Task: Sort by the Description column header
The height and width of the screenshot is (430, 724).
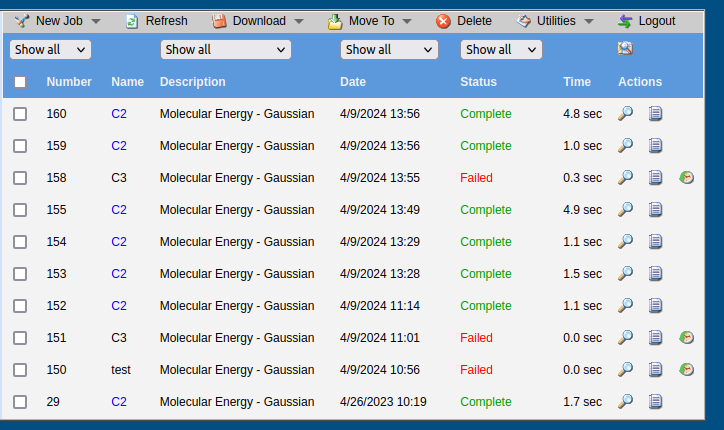Action: coord(193,82)
